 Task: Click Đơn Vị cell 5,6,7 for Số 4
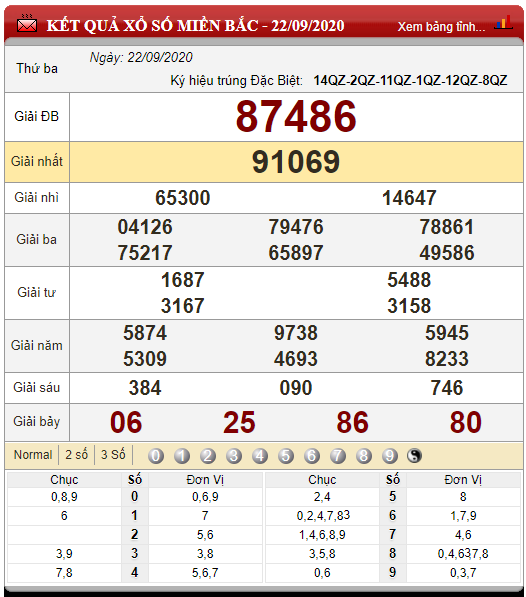tap(205, 573)
